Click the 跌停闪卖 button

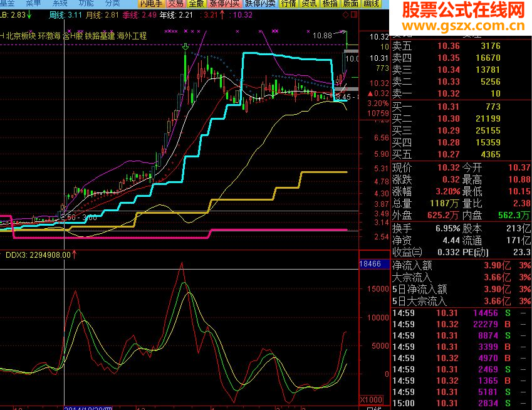point(260,4)
